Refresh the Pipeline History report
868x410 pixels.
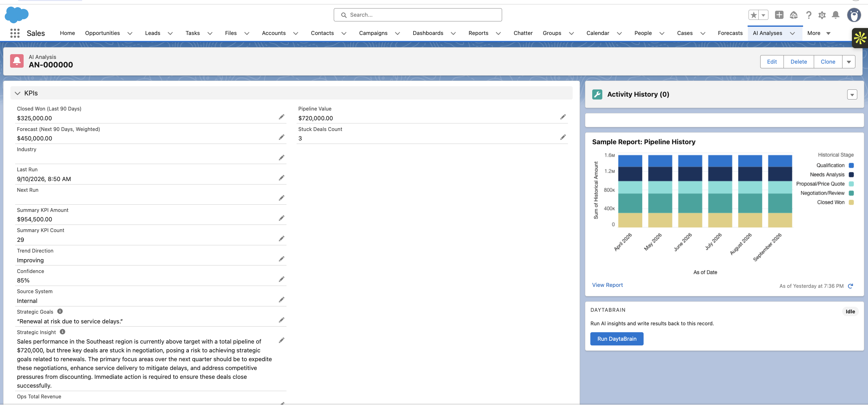pos(850,286)
